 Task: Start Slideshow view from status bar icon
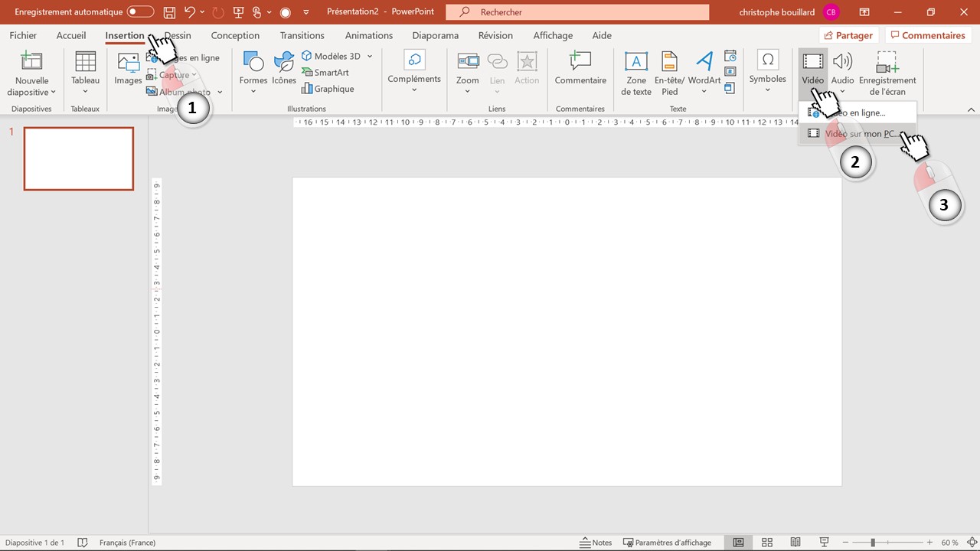(825, 543)
